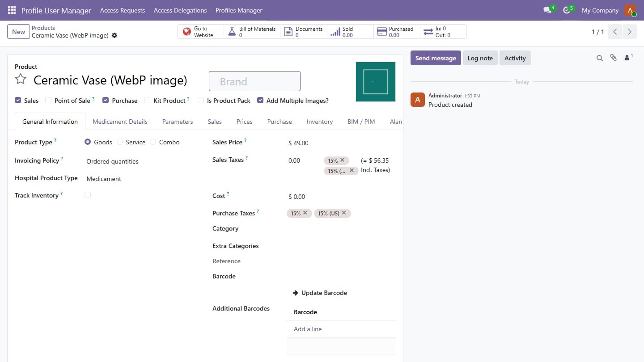Click the Log note button
The height and width of the screenshot is (362, 644).
point(480,58)
